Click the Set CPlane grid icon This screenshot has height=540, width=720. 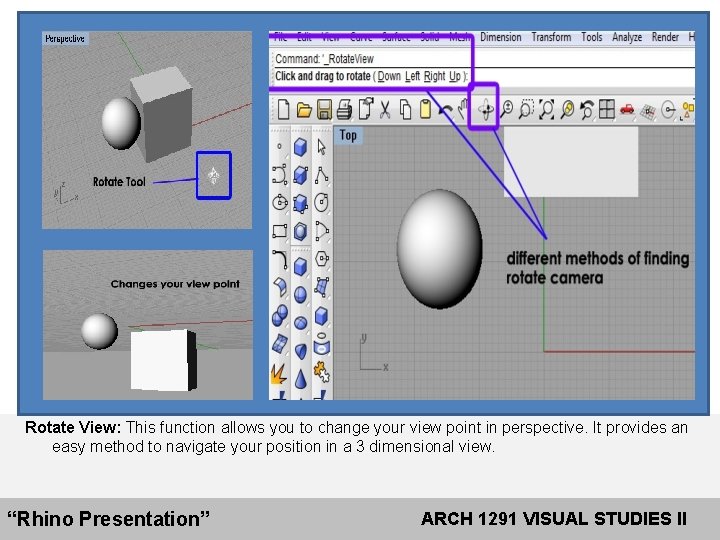(648, 111)
